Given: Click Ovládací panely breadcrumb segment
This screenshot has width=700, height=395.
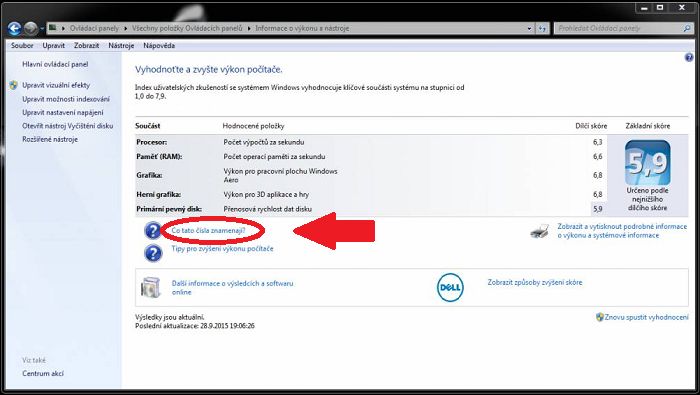Looking at the screenshot, I should click(x=94, y=28).
